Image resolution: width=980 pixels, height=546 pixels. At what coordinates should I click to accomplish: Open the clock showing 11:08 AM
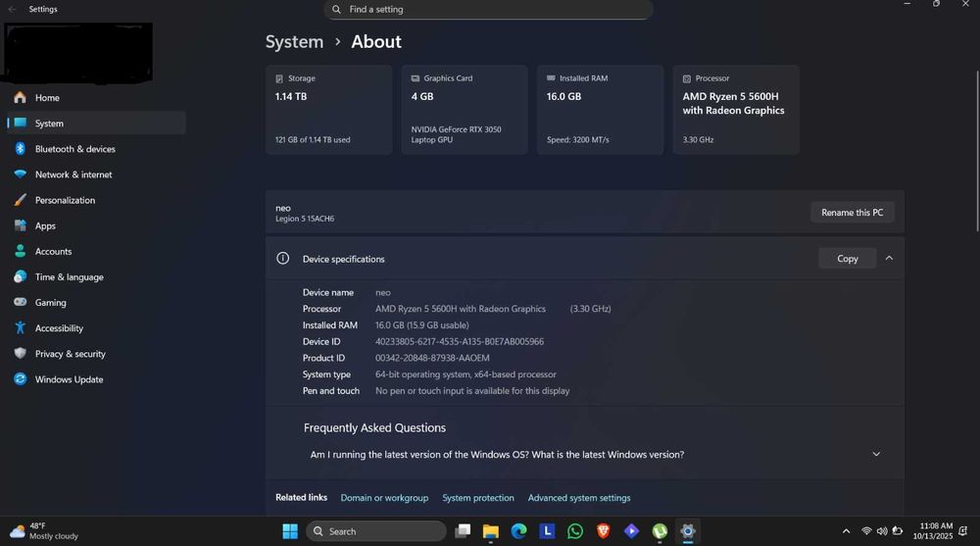pos(933,531)
